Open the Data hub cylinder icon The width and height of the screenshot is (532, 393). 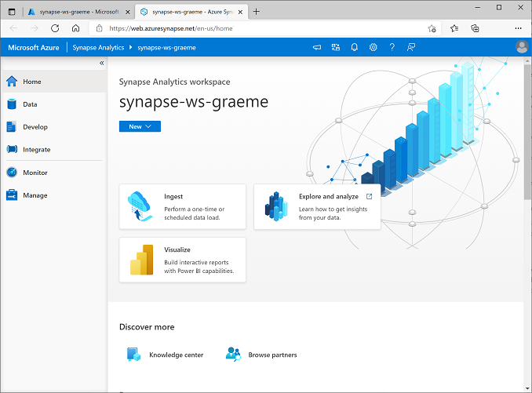coord(12,104)
